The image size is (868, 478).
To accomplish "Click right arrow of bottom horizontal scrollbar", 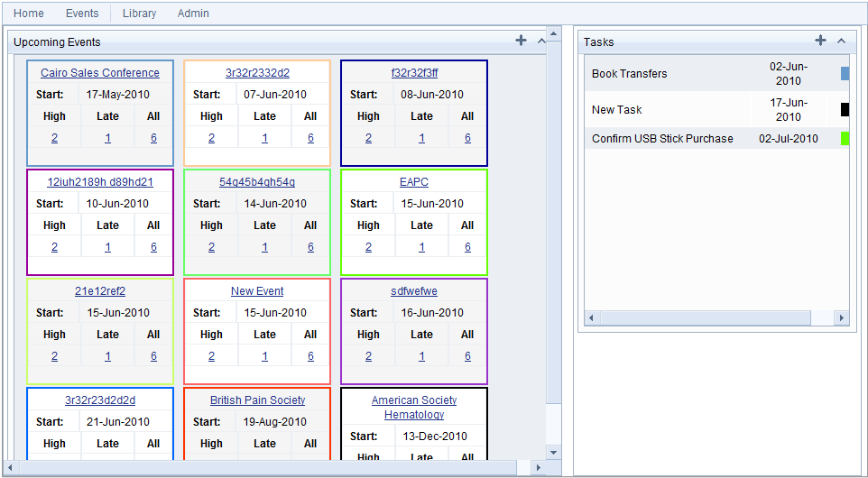I will pos(538,467).
